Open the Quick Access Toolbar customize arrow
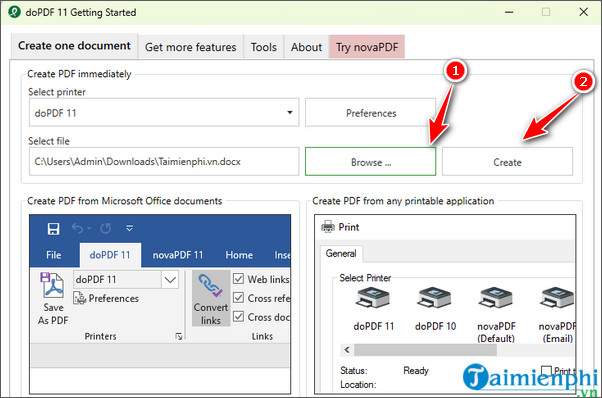 pyautogui.click(x=129, y=229)
